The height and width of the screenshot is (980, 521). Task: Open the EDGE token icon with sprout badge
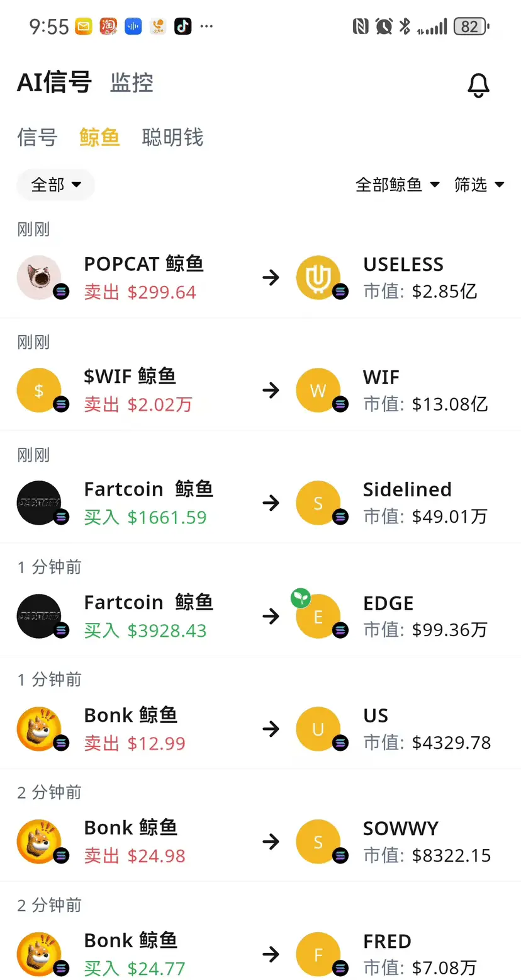318,615
